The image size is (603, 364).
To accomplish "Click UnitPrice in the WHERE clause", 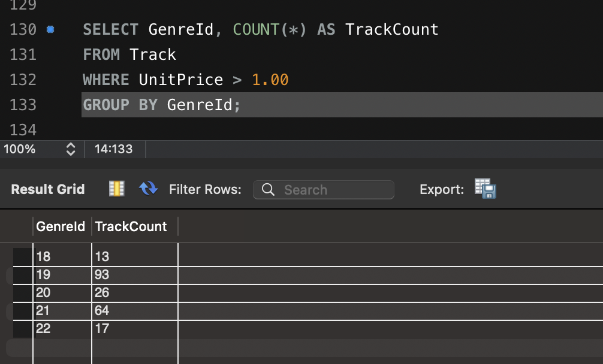I will tap(181, 80).
